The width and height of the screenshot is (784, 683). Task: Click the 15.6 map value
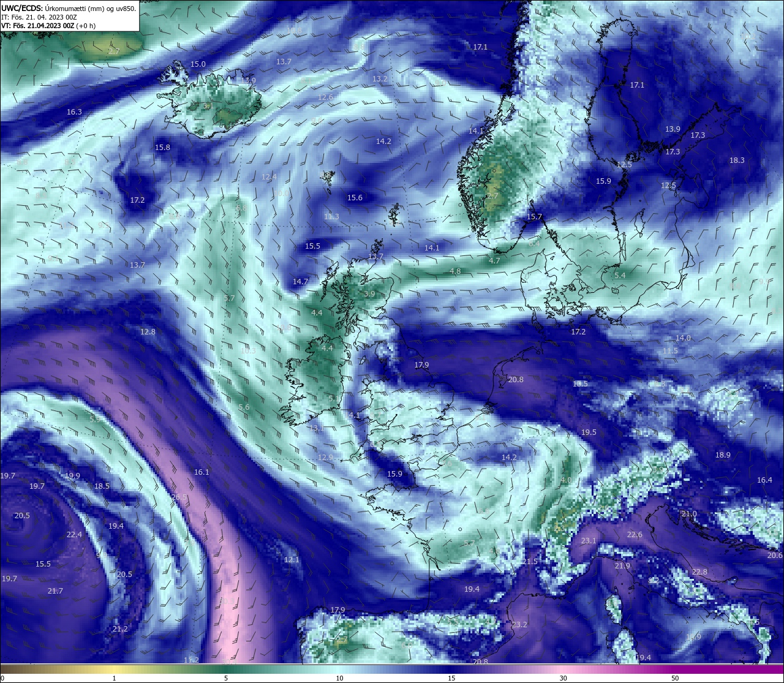(x=355, y=198)
